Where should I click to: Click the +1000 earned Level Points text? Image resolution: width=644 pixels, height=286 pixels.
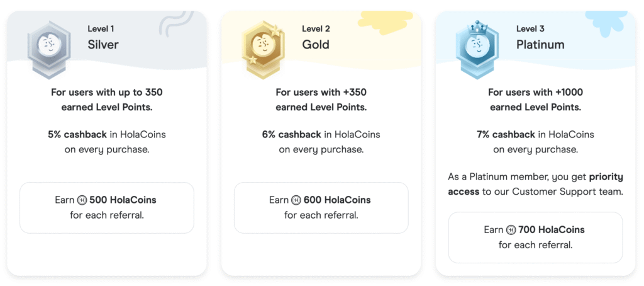(x=535, y=100)
